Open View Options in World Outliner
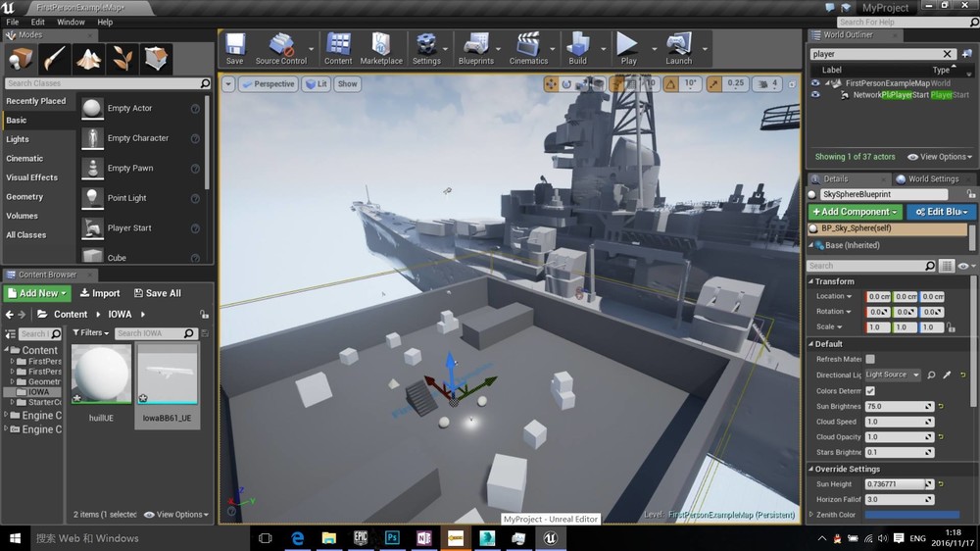The height and width of the screenshot is (551, 980). point(940,157)
